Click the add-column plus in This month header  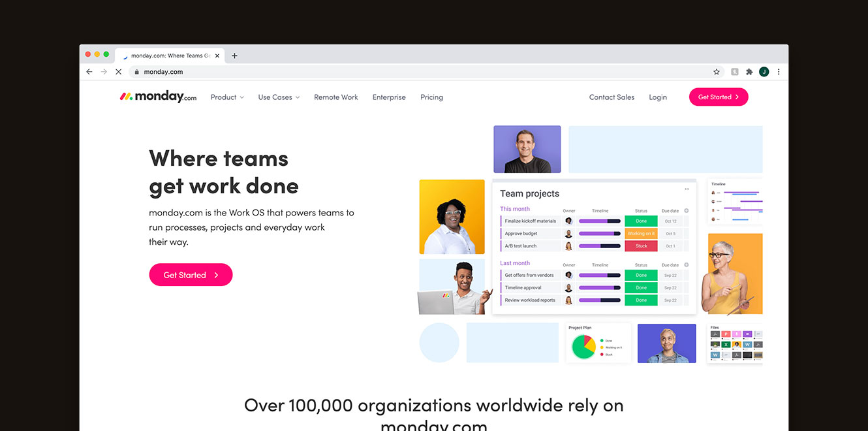pos(686,211)
